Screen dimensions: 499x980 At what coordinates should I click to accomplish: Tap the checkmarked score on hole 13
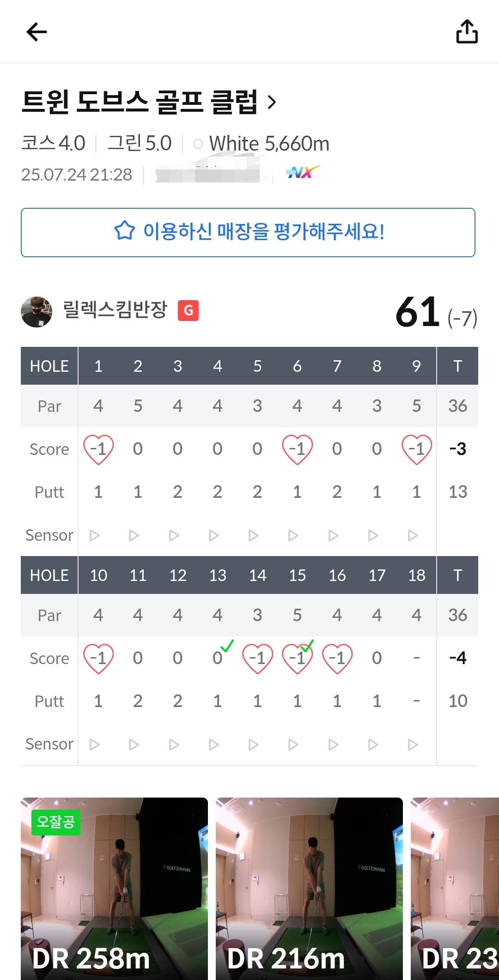pos(218,657)
